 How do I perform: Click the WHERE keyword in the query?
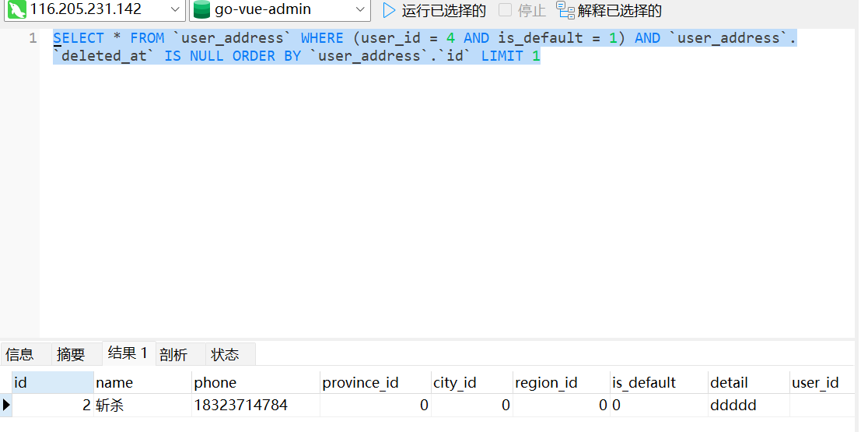(322, 38)
